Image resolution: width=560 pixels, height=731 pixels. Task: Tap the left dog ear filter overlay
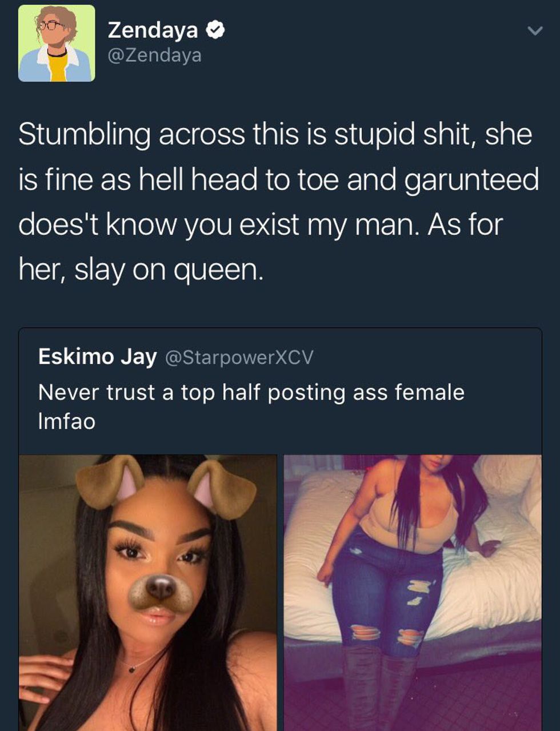[x=111, y=481]
